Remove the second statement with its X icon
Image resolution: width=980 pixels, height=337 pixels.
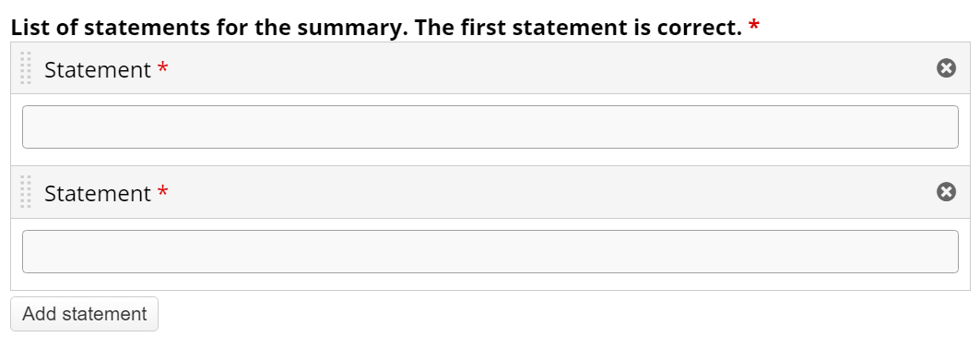[x=946, y=192]
